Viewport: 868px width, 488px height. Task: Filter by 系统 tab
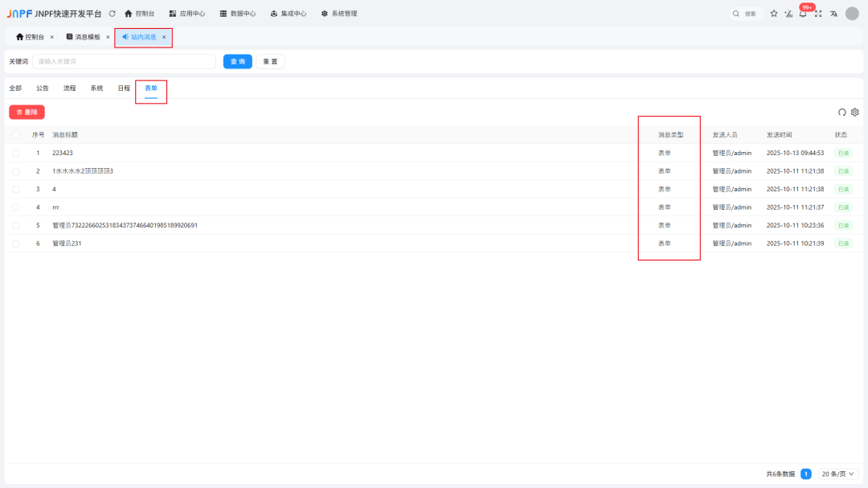click(x=97, y=88)
